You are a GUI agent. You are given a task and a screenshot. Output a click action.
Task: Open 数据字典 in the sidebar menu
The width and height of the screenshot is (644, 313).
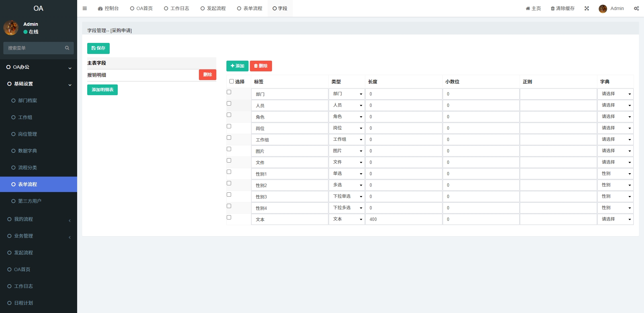click(28, 151)
